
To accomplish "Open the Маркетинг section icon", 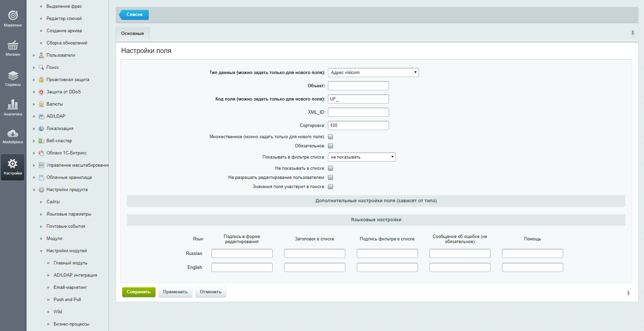I will (13, 16).
